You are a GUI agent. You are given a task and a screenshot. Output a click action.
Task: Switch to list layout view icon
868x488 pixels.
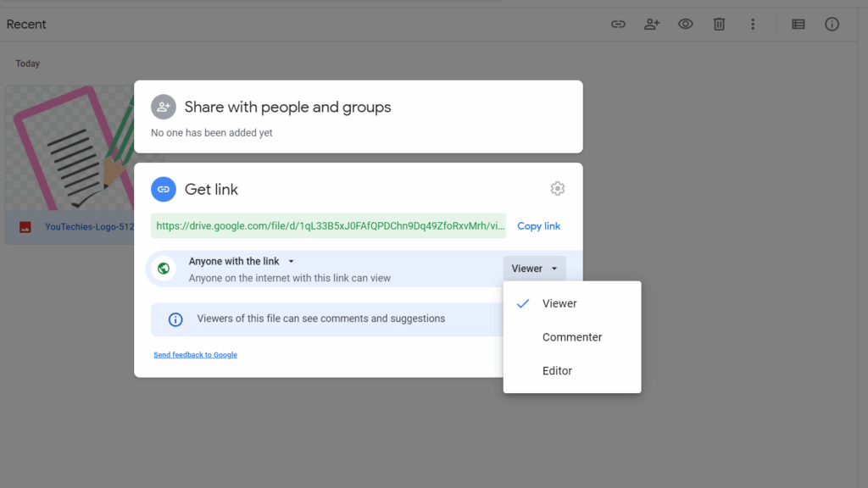coord(798,25)
